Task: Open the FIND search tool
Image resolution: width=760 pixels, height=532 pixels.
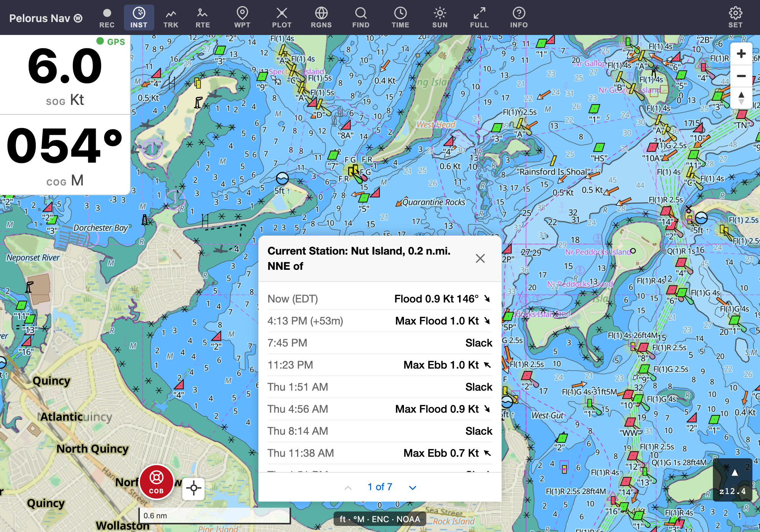Action: (x=361, y=18)
